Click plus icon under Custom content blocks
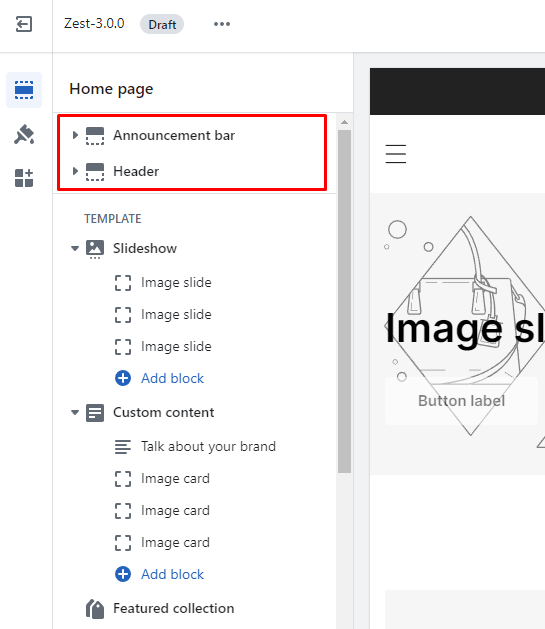 point(123,574)
